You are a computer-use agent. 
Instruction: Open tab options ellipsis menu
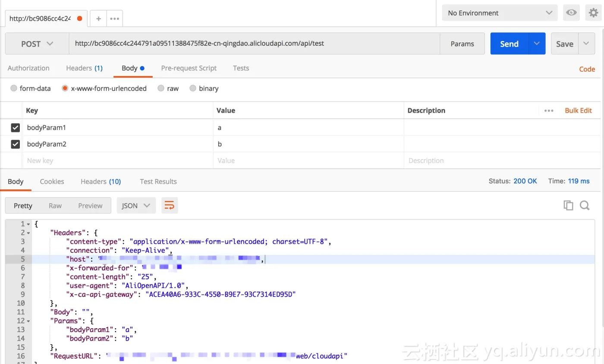(114, 19)
